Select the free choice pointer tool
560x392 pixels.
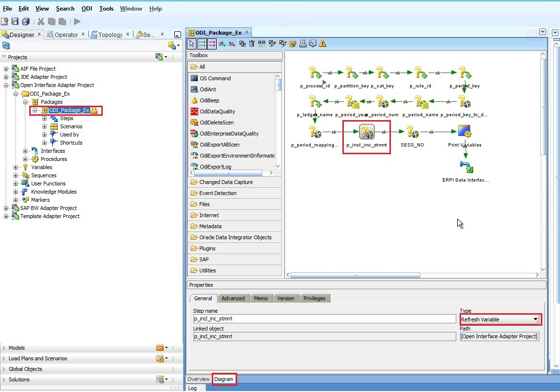click(191, 44)
